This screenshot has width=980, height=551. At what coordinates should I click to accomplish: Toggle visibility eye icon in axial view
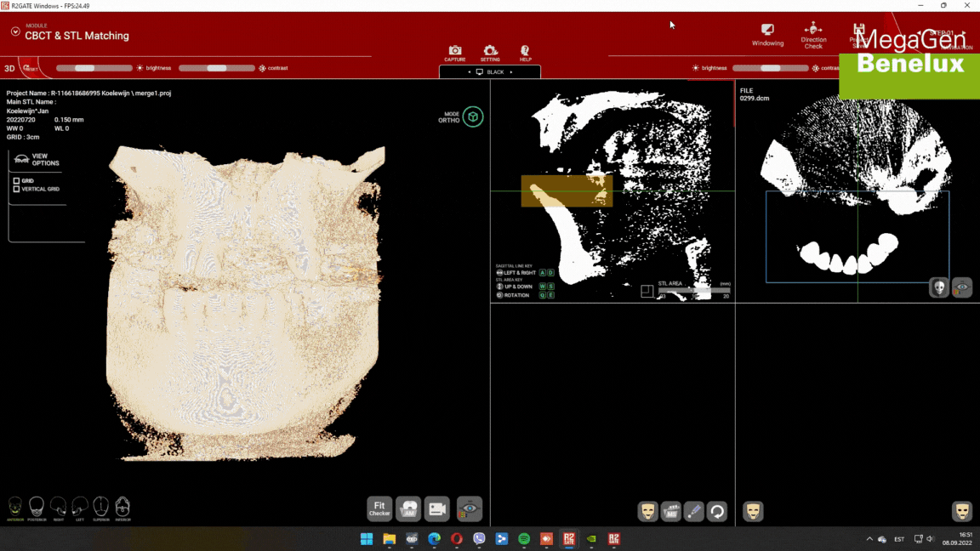(961, 287)
